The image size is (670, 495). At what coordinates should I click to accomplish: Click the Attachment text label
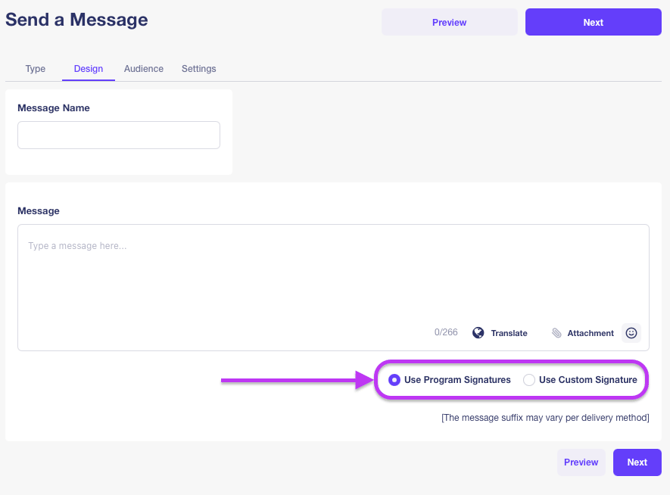[x=590, y=333]
